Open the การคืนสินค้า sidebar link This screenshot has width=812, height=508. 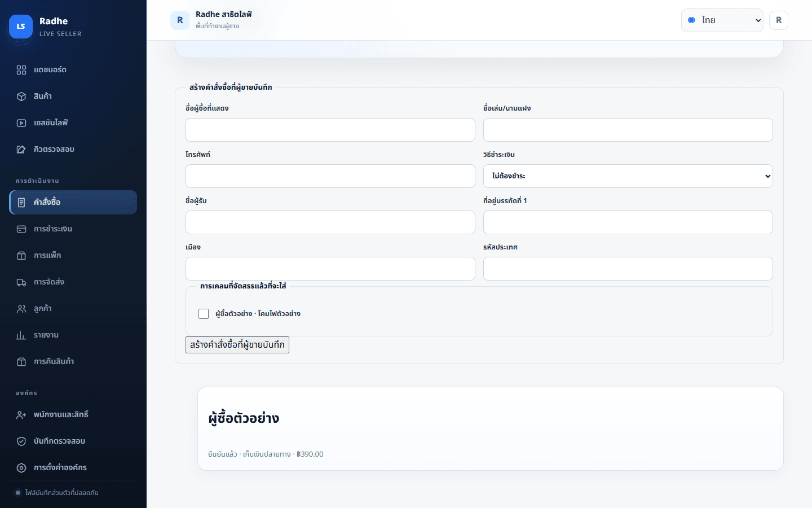(x=73, y=362)
